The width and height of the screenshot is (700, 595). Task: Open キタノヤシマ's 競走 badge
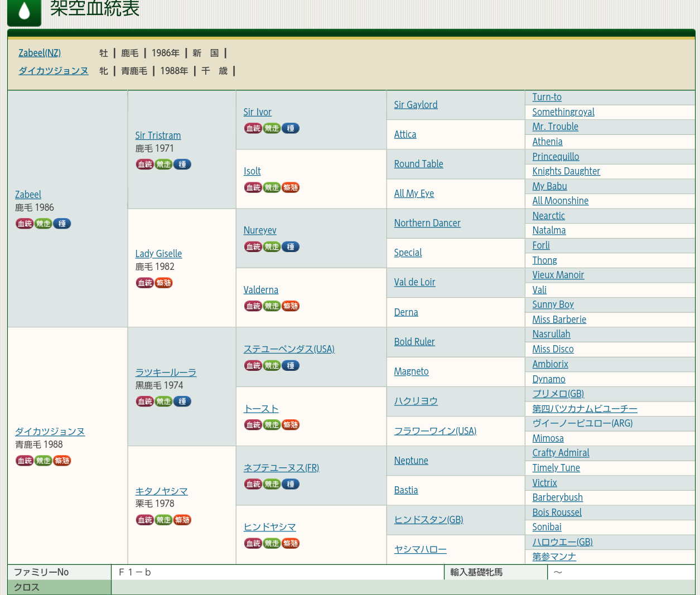tap(163, 520)
